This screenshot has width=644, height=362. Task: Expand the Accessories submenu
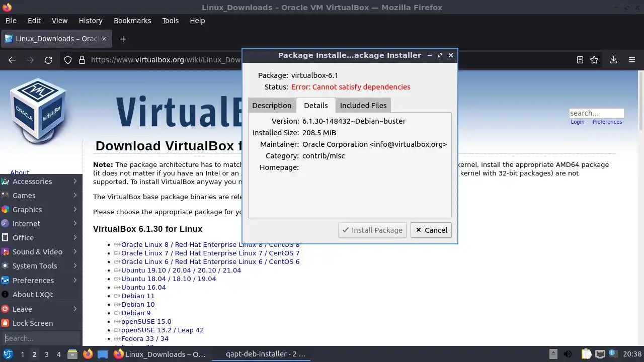(x=40, y=181)
